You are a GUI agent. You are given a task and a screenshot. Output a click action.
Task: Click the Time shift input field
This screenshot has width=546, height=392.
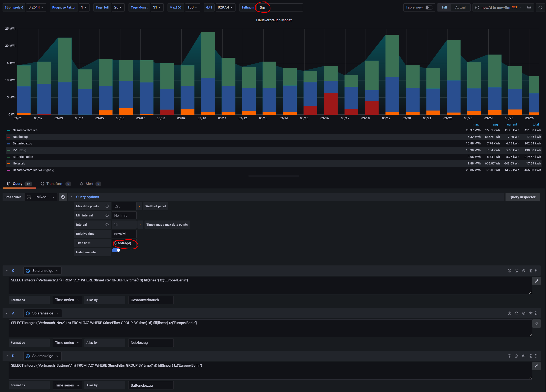point(124,243)
